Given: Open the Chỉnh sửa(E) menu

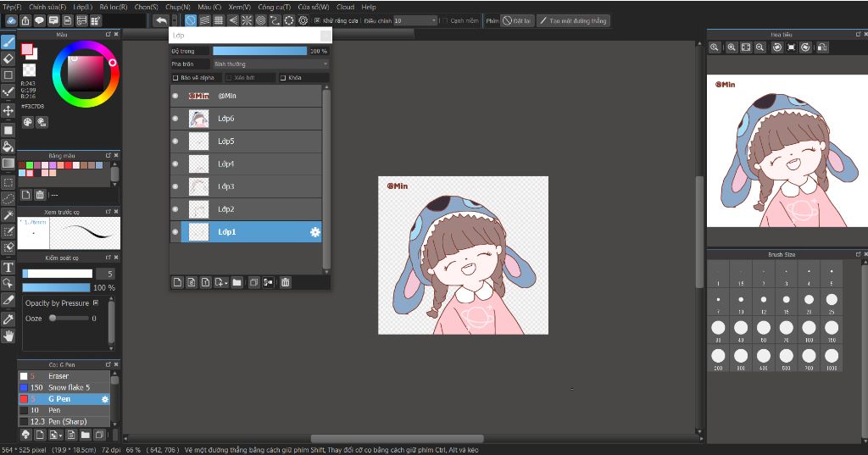Looking at the screenshot, I should pos(47,7).
